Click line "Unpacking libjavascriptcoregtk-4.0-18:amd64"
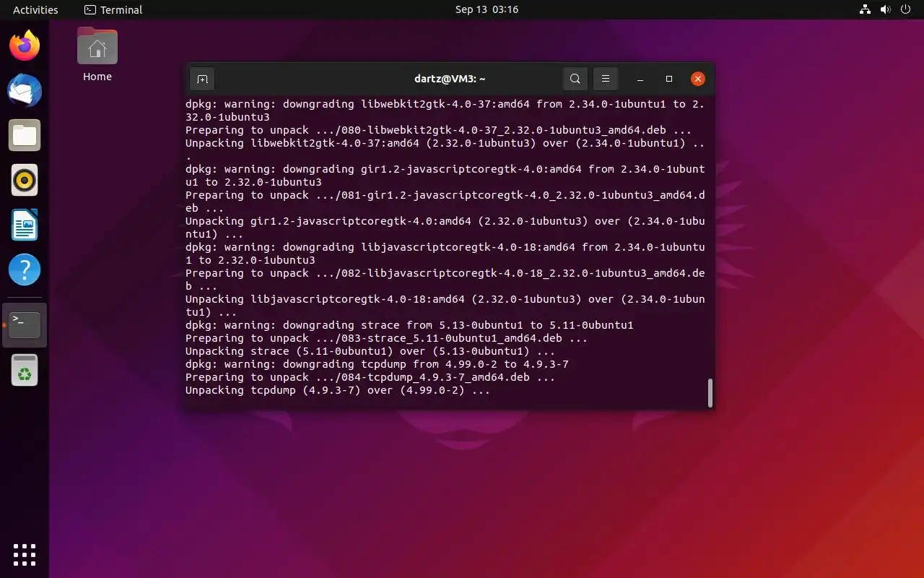 445,306
